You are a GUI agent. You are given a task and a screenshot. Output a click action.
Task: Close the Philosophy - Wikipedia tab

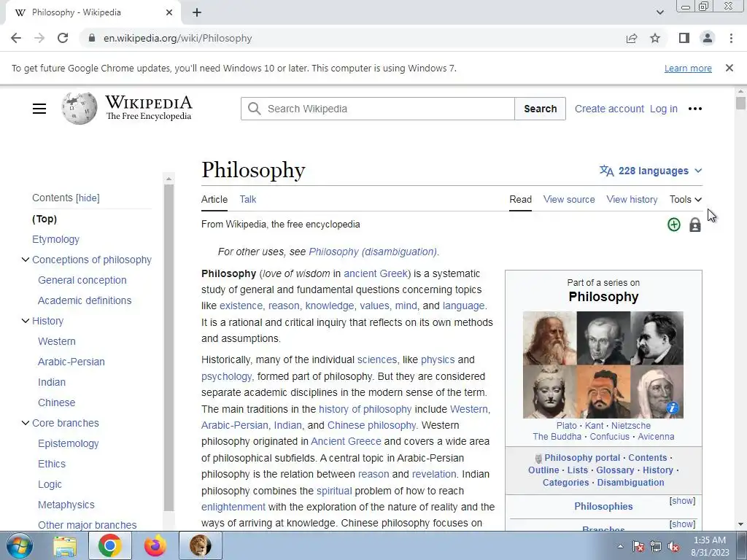[169, 12]
